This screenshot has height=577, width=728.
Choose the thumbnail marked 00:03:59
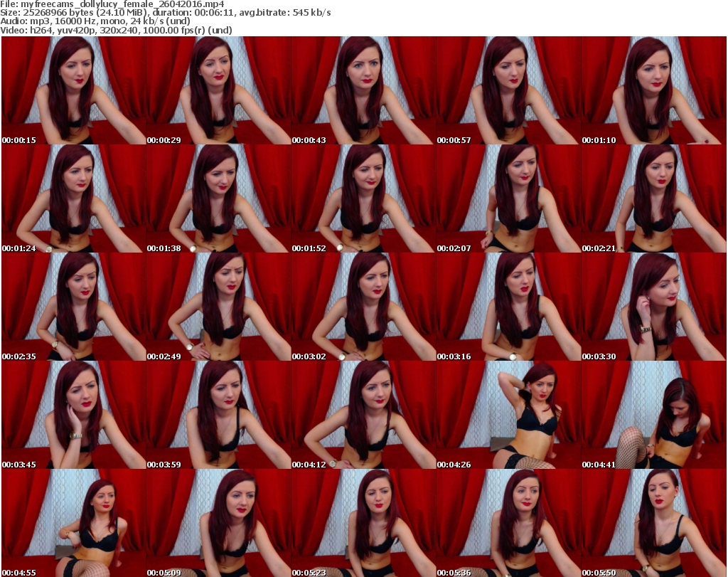[x=219, y=415]
